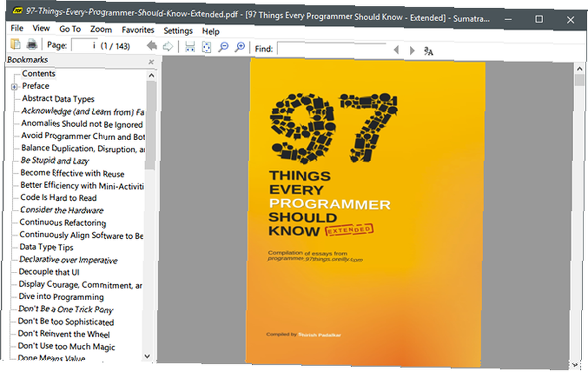The image size is (588, 372).
Task: Close the Bookmarks panel
Action: pyautogui.click(x=151, y=62)
